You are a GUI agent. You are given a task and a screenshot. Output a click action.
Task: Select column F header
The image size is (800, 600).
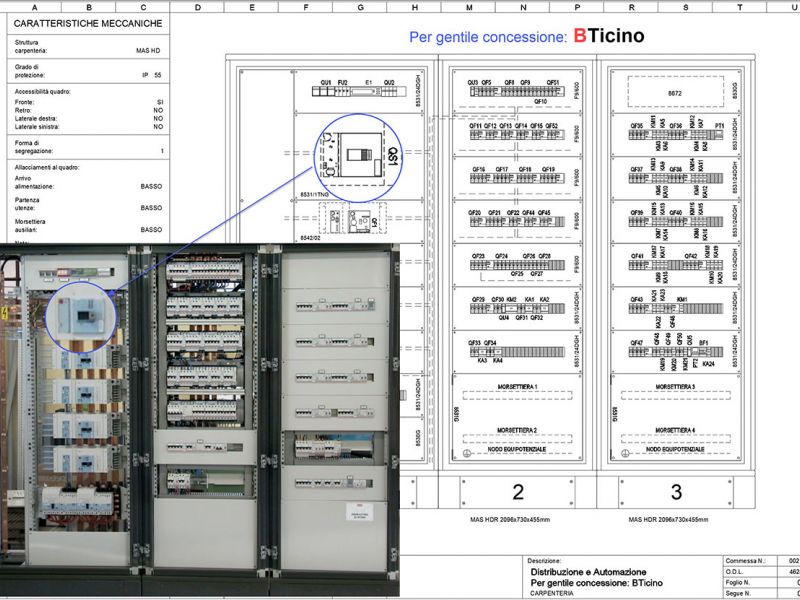click(x=306, y=8)
